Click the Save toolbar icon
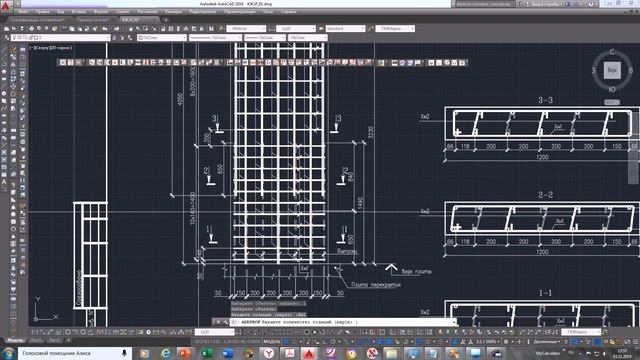The height and width of the screenshot is (360, 640). 22,29
